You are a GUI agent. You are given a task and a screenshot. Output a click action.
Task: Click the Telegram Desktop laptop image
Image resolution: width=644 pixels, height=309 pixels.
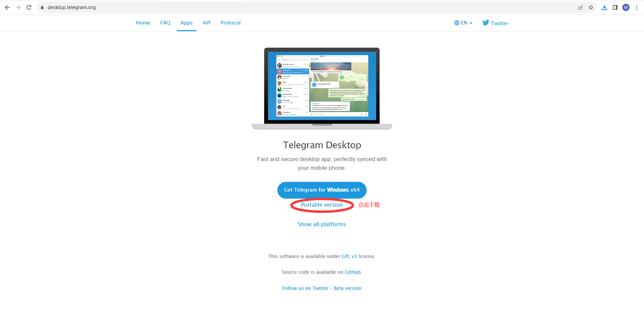click(322, 89)
